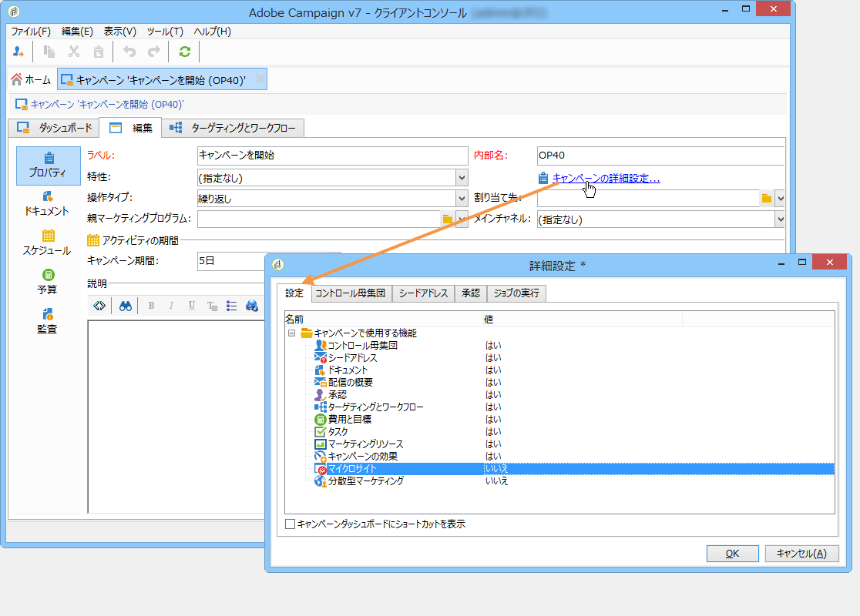
Task: Open the ファイル(F) menu
Action: (x=31, y=32)
